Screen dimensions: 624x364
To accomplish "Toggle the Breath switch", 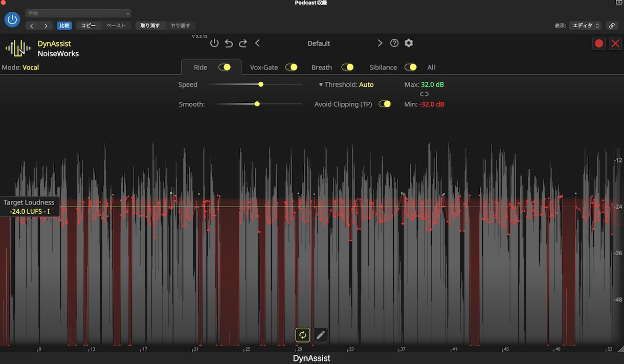I will 348,67.
